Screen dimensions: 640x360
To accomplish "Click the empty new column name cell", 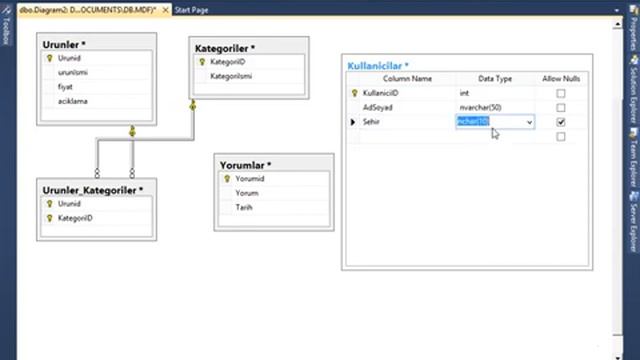I will (407, 136).
